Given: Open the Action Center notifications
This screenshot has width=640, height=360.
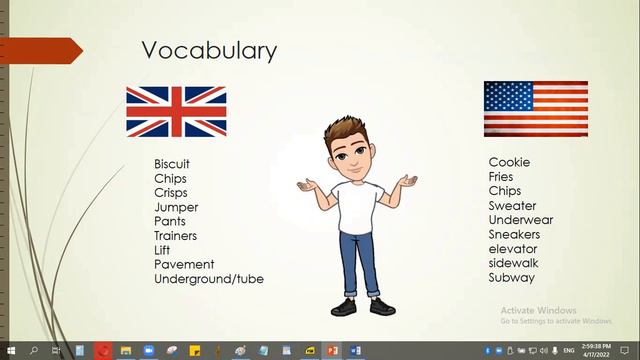Looking at the screenshot, I should click(x=624, y=351).
